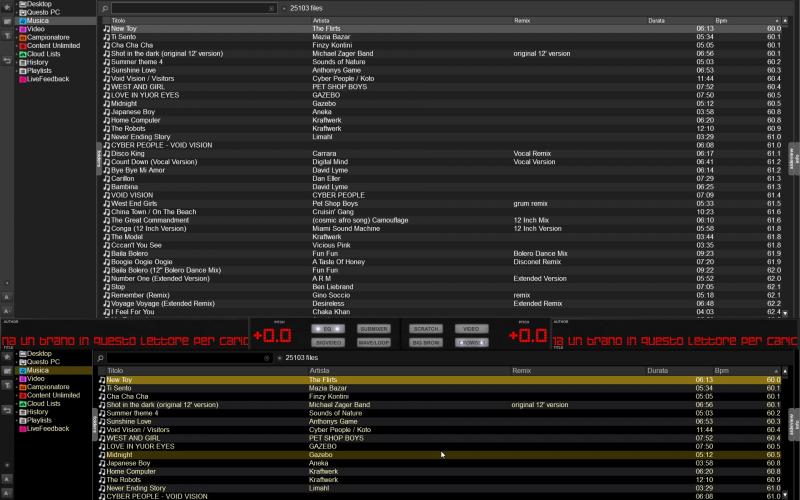Click the folders side tab in upper browser
Image resolution: width=800 pixels, height=500 pixels.
[x=99, y=159]
